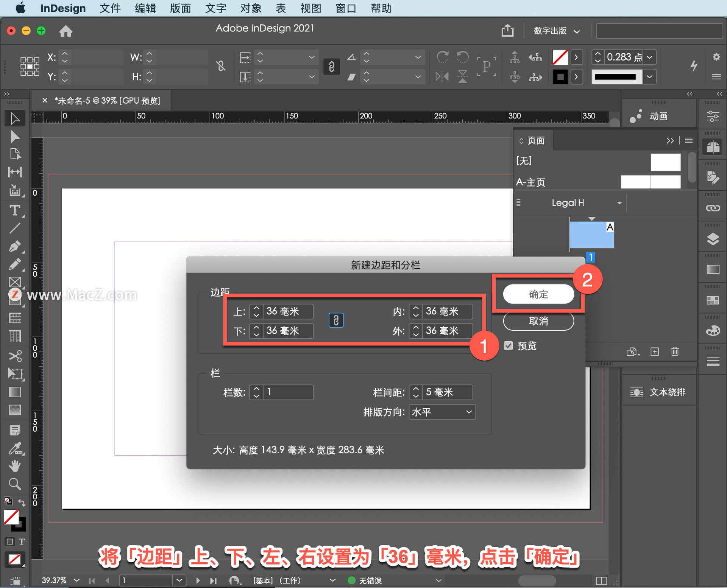Open the Apple menu
The image size is (727, 588).
click(x=21, y=8)
